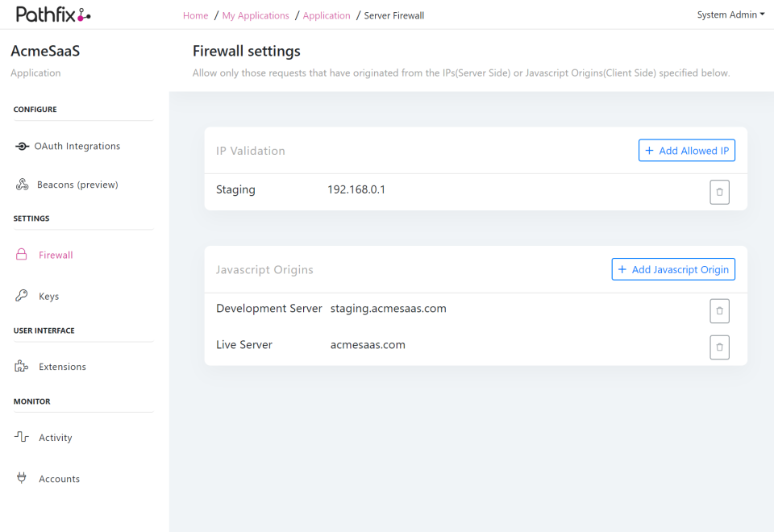Open My Applications from the breadcrumb
The width and height of the screenshot is (774, 532).
click(x=256, y=15)
